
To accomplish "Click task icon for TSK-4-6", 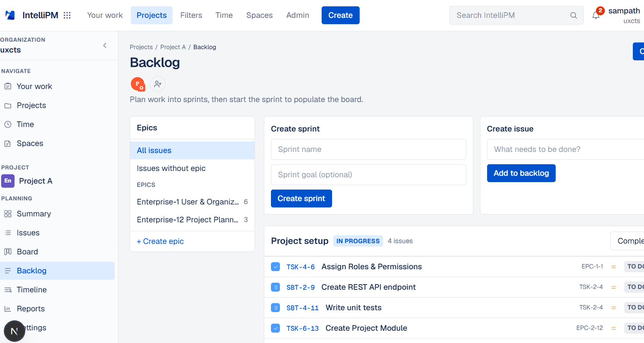I will [275, 267].
